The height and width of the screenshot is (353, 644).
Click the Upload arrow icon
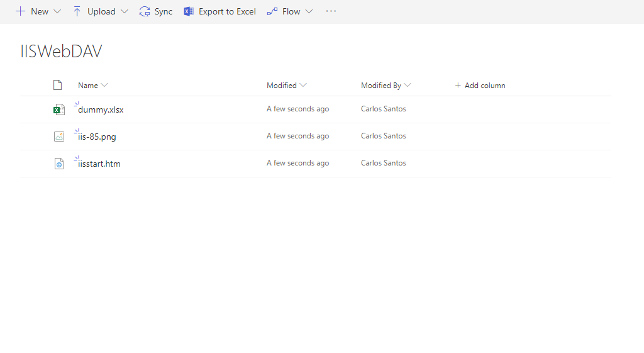click(x=77, y=11)
